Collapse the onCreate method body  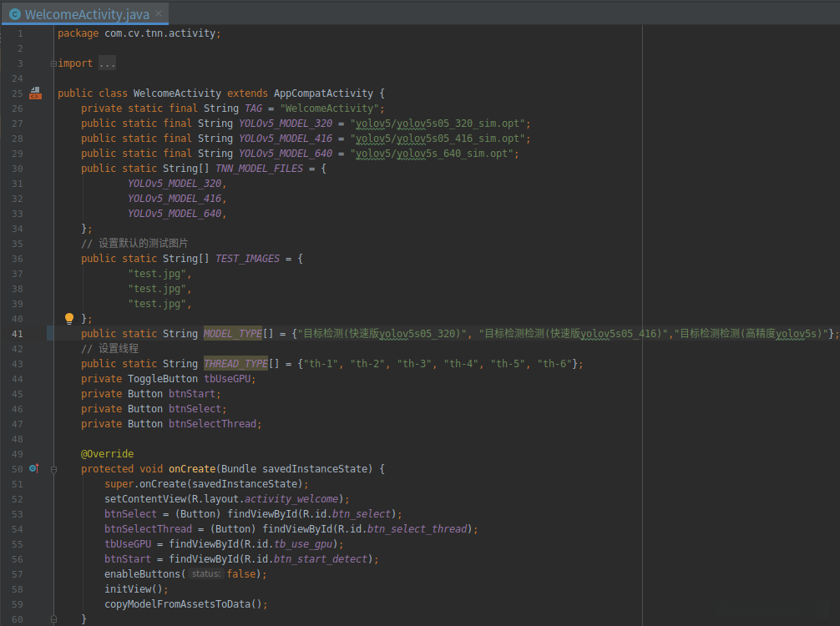(53, 469)
